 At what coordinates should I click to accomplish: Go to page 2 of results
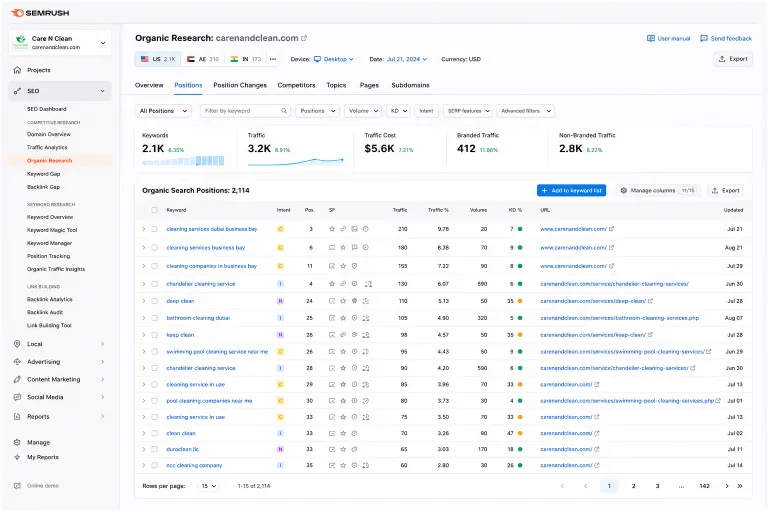(633, 486)
